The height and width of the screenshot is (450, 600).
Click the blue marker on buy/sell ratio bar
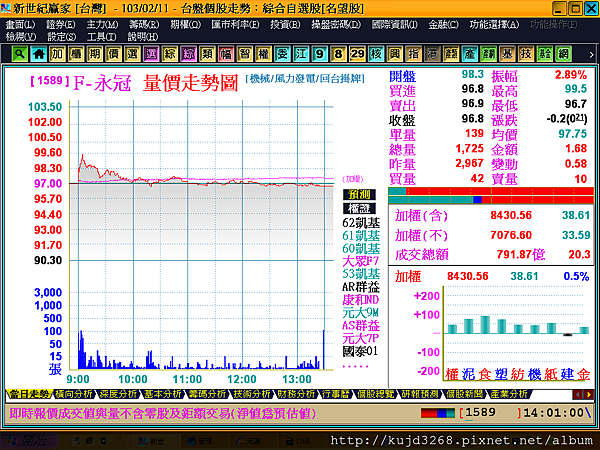tap(477, 199)
